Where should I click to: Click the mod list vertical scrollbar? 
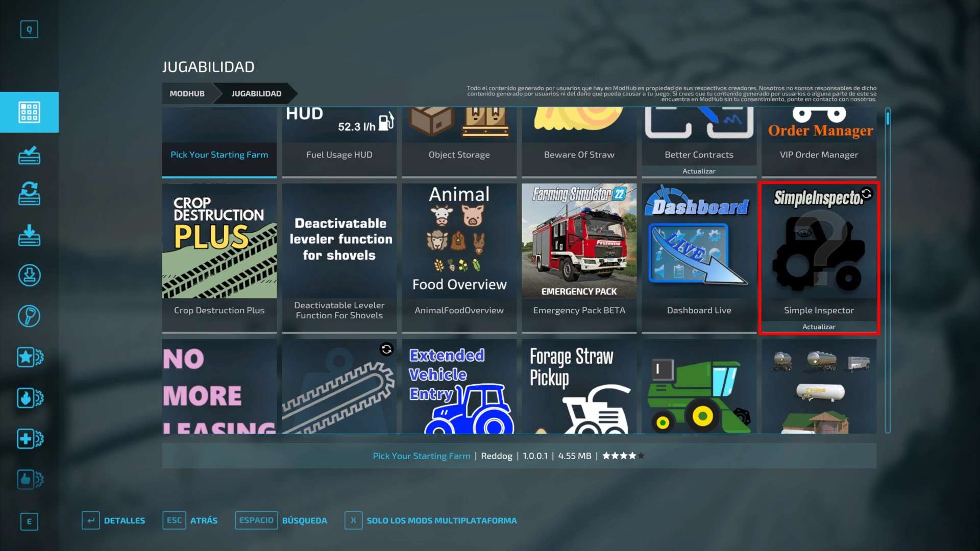tap(888, 270)
